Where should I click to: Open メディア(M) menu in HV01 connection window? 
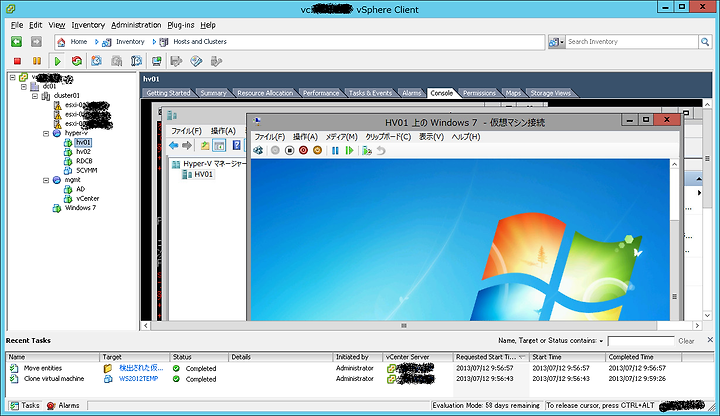click(342, 137)
